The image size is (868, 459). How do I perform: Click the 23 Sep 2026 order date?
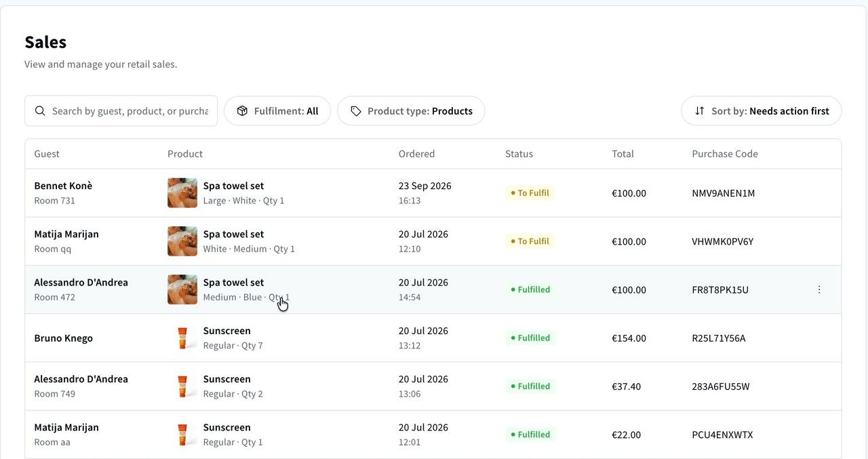click(x=425, y=186)
